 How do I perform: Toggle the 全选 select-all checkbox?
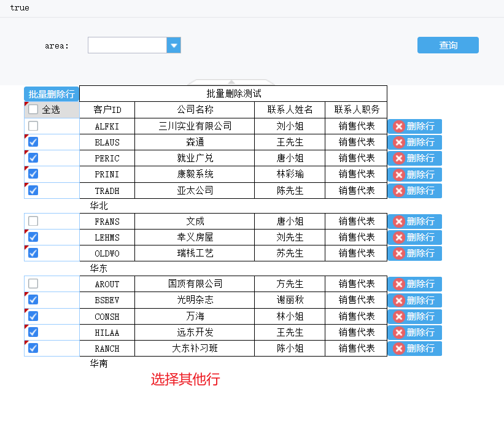[33, 110]
